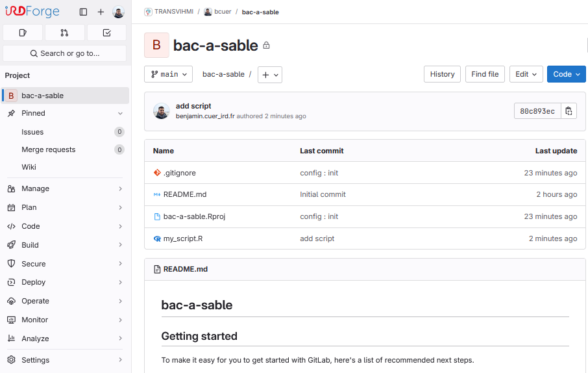This screenshot has height=373, width=588.
Task: Open the Edit dropdown menu
Action: click(x=526, y=74)
